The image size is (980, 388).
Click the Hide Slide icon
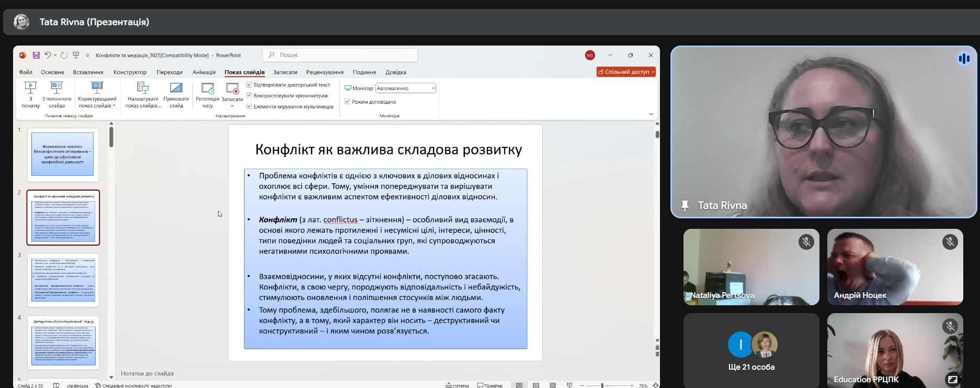[176, 88]
